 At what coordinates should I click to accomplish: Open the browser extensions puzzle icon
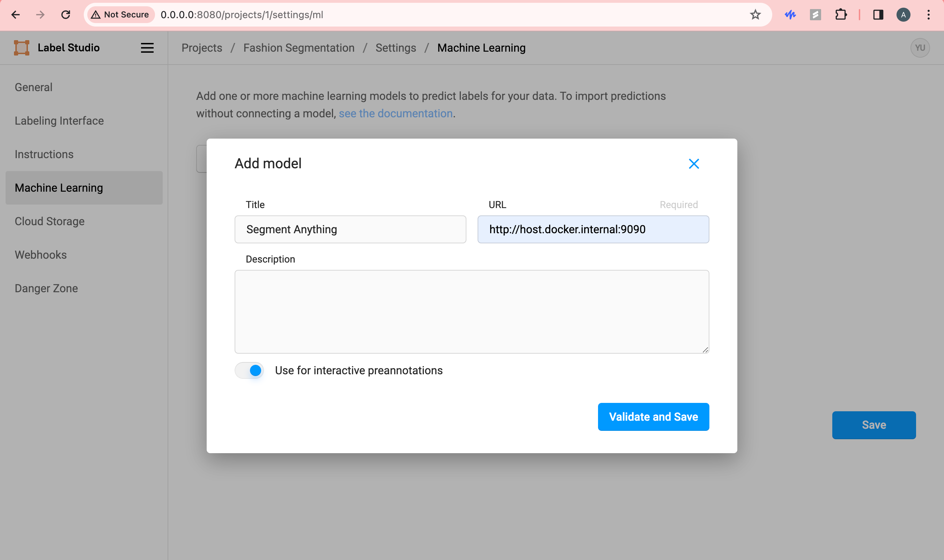click(841, 15)
